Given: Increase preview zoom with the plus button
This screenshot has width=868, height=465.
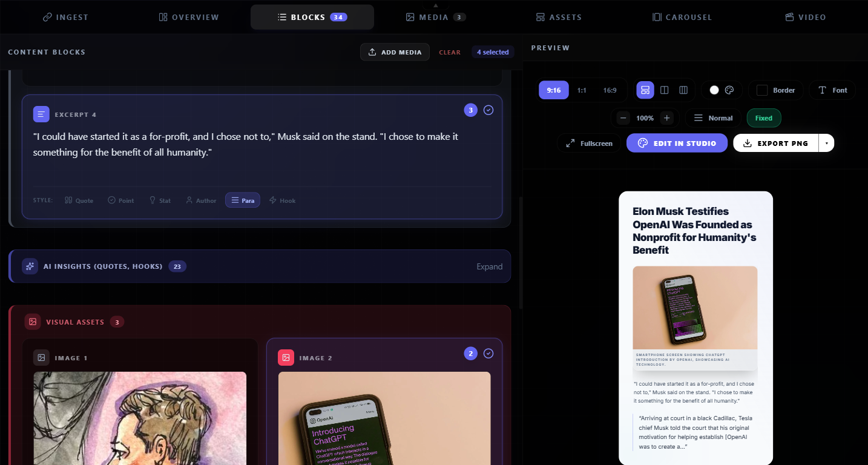Looking at the screenshot, I should pyautogui.click(x=666, y=118).
